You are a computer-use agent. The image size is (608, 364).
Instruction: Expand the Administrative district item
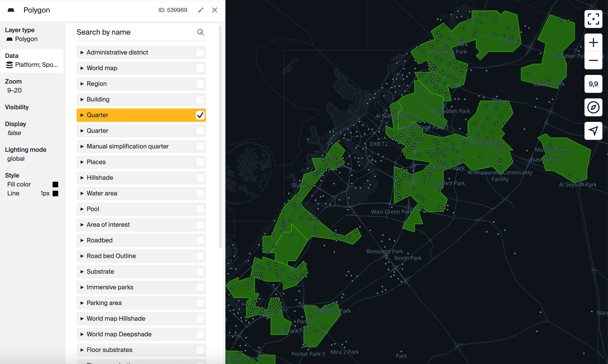click(x=82, y=53)
